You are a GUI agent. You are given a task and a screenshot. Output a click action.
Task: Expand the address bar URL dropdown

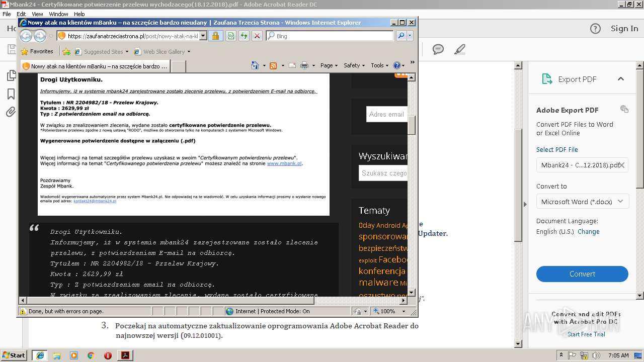coord(203,36)
